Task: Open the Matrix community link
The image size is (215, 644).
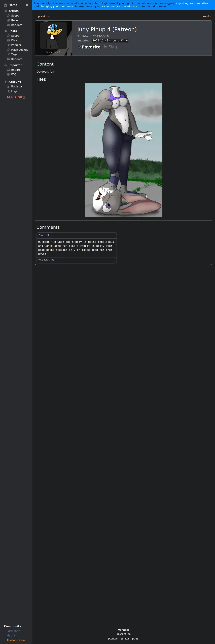Action: click(x=11, y=635)
